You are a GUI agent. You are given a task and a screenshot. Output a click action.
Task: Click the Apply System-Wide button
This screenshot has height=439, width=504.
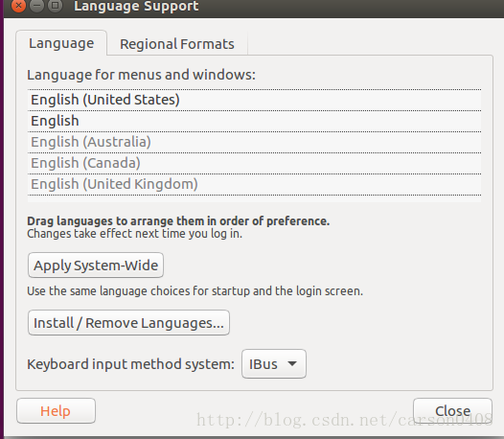tap(96, 265)
